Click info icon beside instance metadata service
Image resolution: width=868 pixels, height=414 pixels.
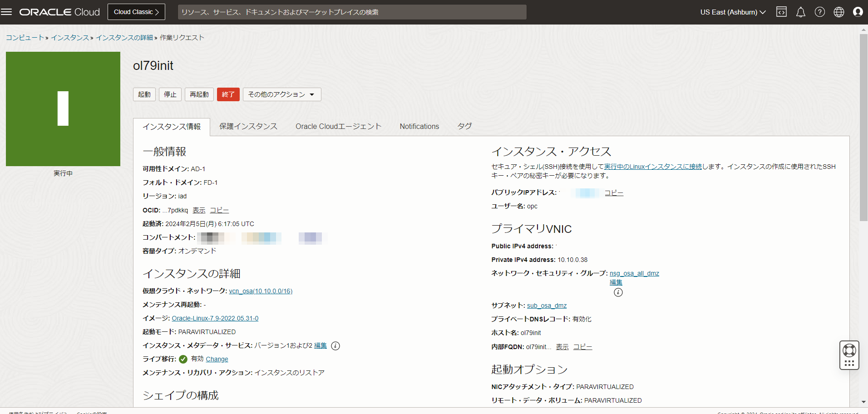point(335,346)
